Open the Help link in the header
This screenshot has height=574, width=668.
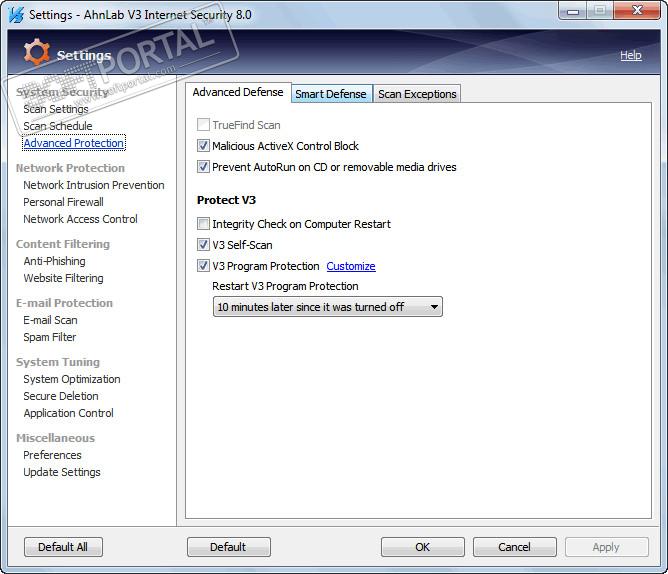631,55
